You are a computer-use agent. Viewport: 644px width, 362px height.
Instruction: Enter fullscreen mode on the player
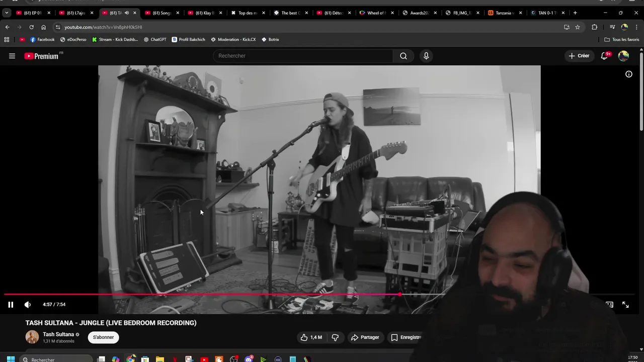coord(625,304)
